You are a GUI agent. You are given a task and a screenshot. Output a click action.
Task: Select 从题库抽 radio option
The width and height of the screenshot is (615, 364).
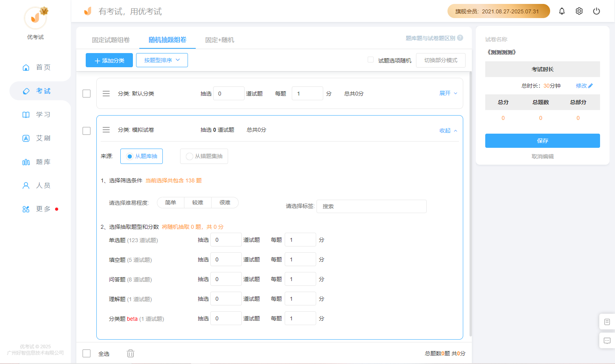(142, 156)
